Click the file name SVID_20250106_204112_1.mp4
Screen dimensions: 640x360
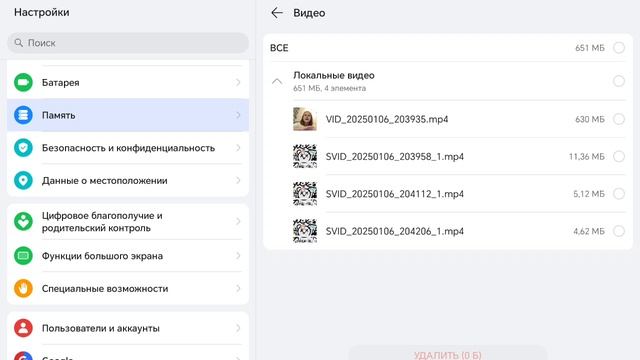tap(395, 193)
